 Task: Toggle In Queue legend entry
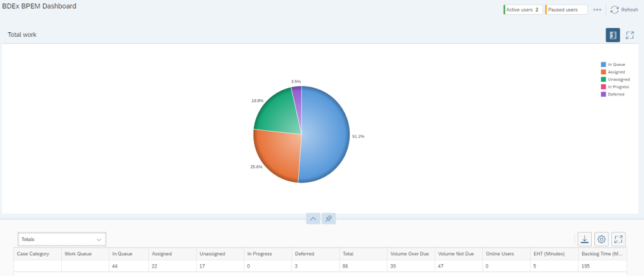(x=613, y=64)
